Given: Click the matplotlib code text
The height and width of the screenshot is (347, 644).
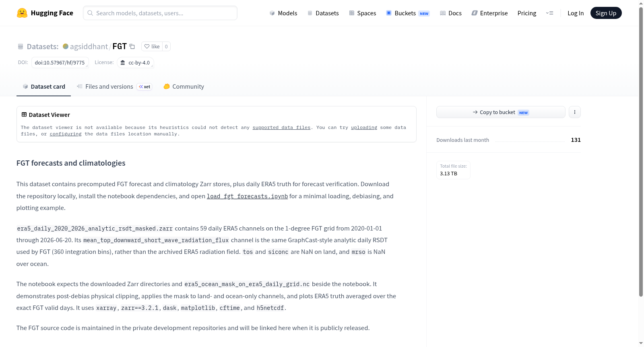Looking at the screenshot, I should (x=198, y=308).
